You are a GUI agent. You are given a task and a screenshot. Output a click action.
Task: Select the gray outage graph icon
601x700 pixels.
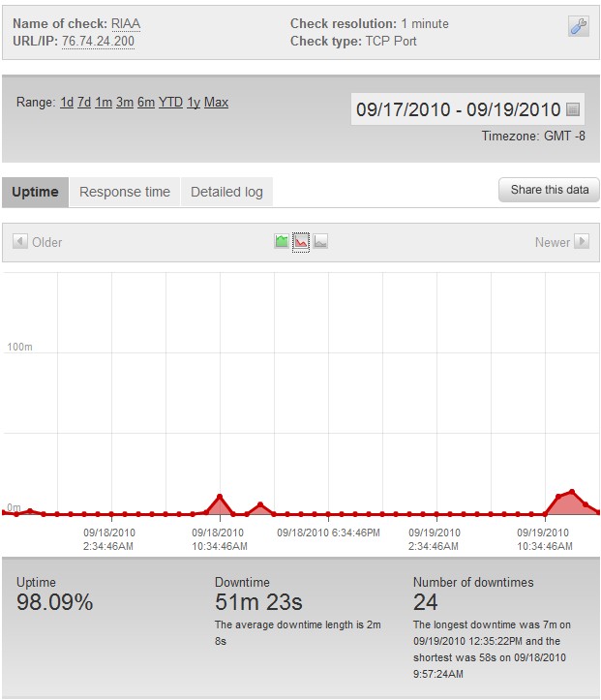coord(320,241)
